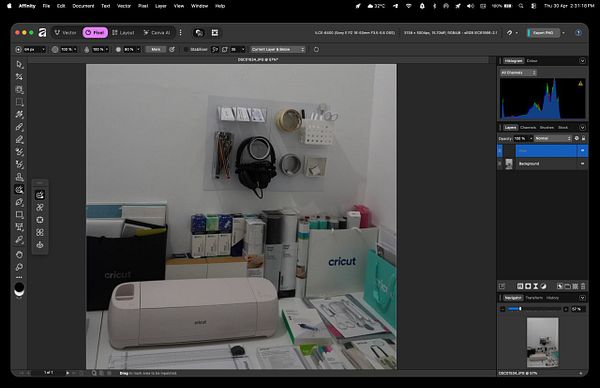Switch to the History tab
Screen dimensions: 600x388
[553, 298]
